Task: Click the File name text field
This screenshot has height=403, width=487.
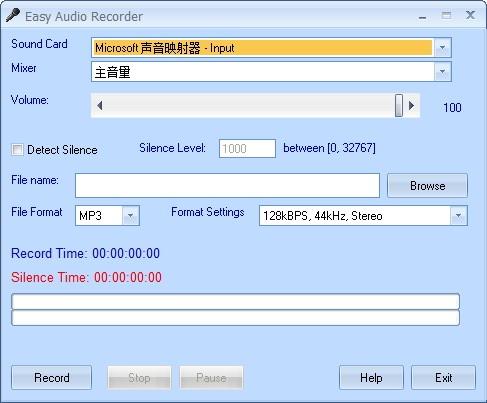Action: tap(227, 185)
